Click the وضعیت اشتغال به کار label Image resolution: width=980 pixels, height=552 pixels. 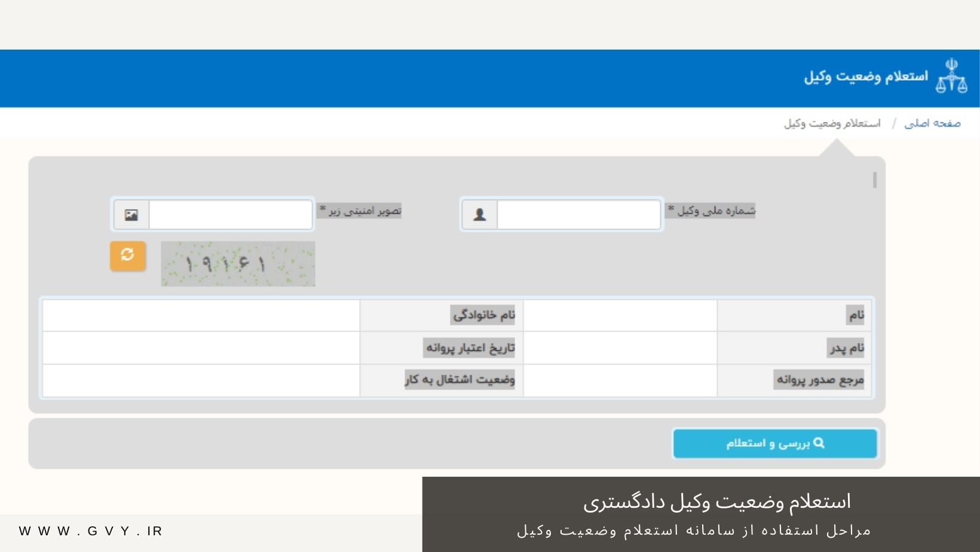(460, 380)
